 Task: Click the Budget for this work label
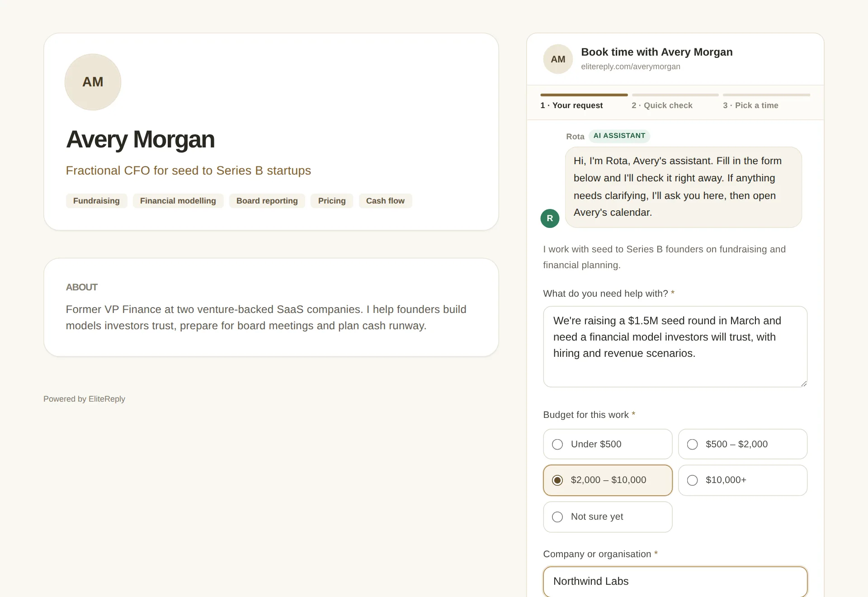click(589, 415)
